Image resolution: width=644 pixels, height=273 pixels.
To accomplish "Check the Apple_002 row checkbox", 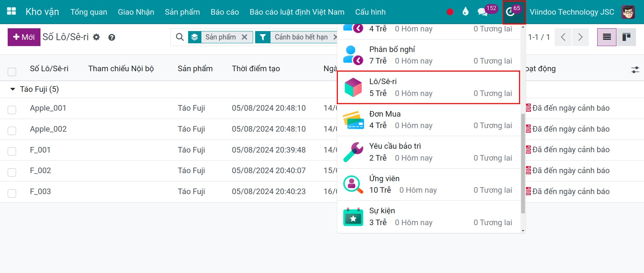I will 12,131.
